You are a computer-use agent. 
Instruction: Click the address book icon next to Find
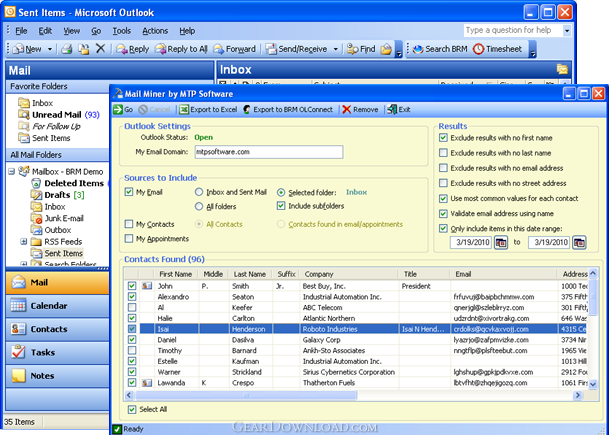coord(386,49)
